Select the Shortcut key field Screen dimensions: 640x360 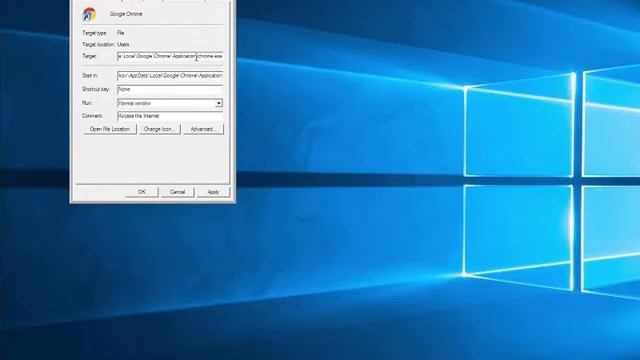pos(170,89)
